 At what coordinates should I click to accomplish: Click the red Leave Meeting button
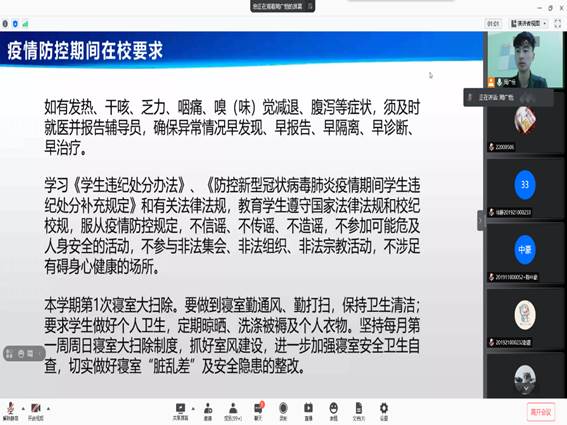(x=541, y=412)
